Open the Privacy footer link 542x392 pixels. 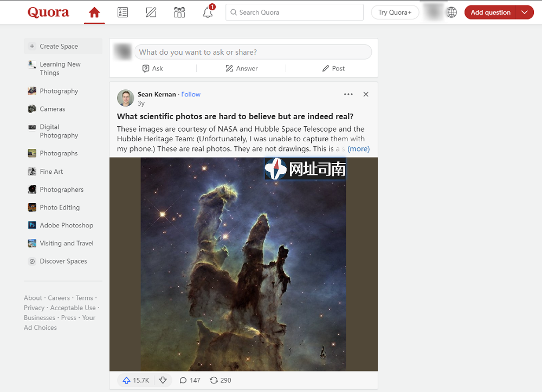point(34,308)
